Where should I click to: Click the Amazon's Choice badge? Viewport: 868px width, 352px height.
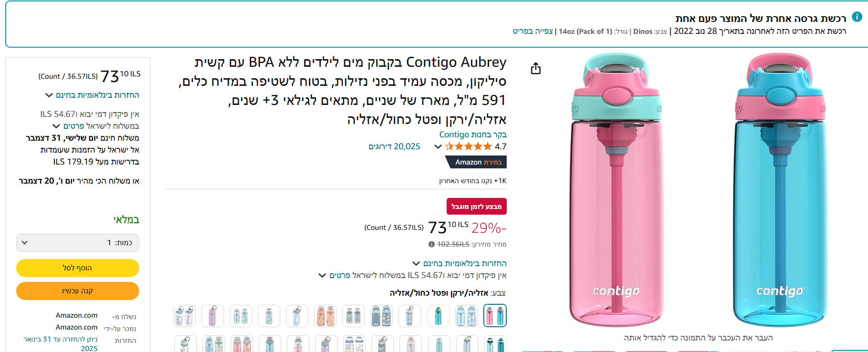[x=476, y=162]
